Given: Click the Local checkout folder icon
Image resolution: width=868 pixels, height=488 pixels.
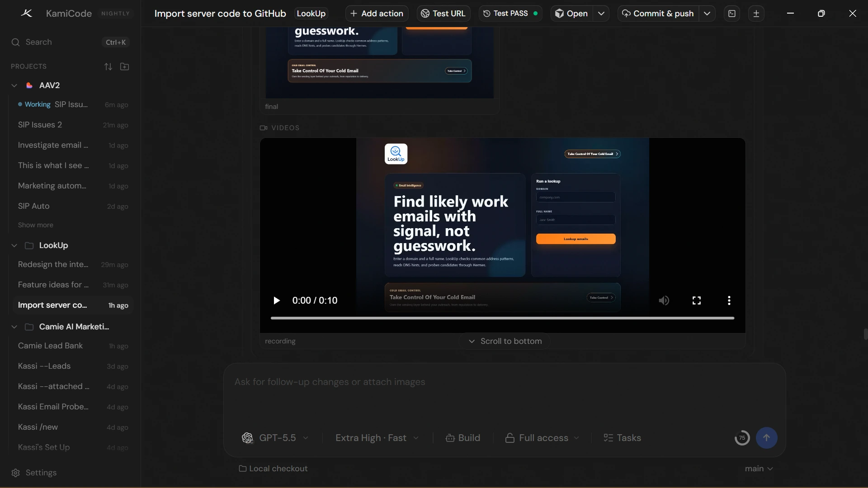Looking at the screenshot, I should click(x=243, y=469).
